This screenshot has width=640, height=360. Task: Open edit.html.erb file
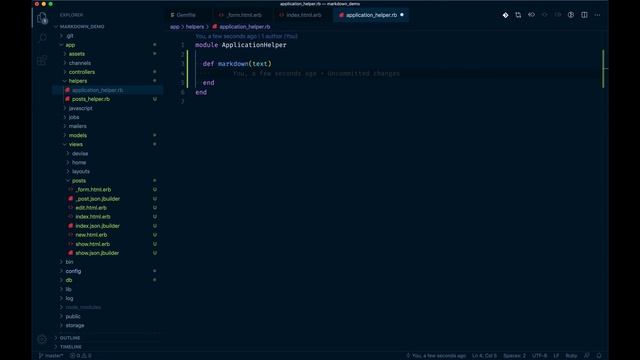pos(91,208)
